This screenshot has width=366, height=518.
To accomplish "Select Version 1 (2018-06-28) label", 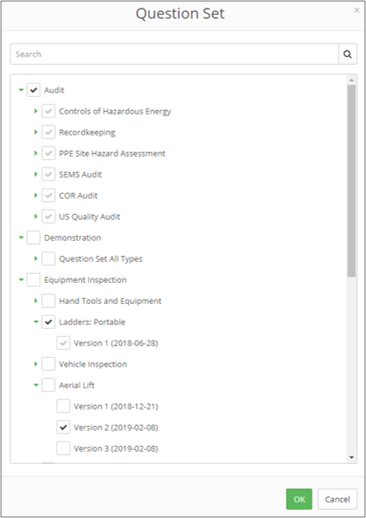I will click(x=116, y=343).
